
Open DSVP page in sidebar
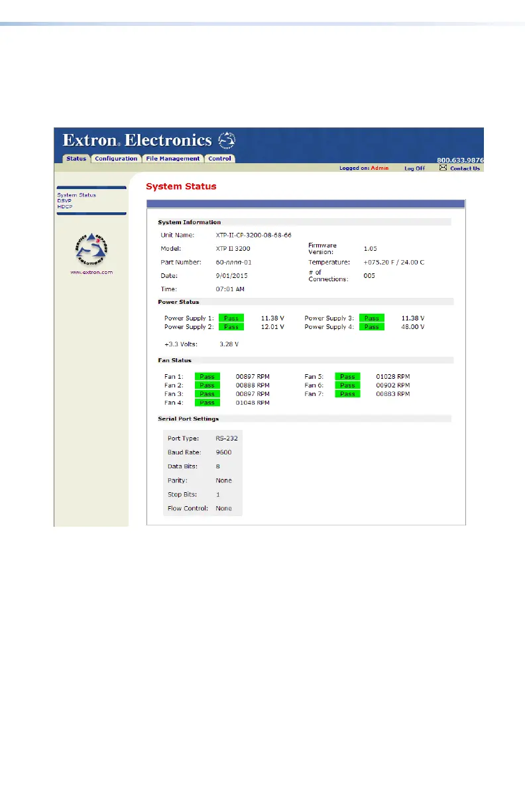[64, 200]
